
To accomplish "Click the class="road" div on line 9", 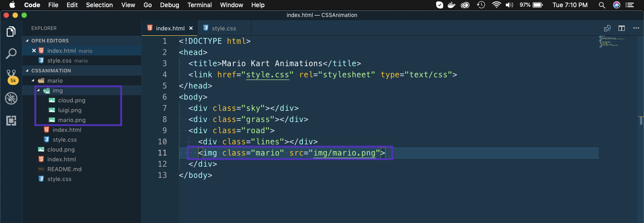I will click(231, 130).
